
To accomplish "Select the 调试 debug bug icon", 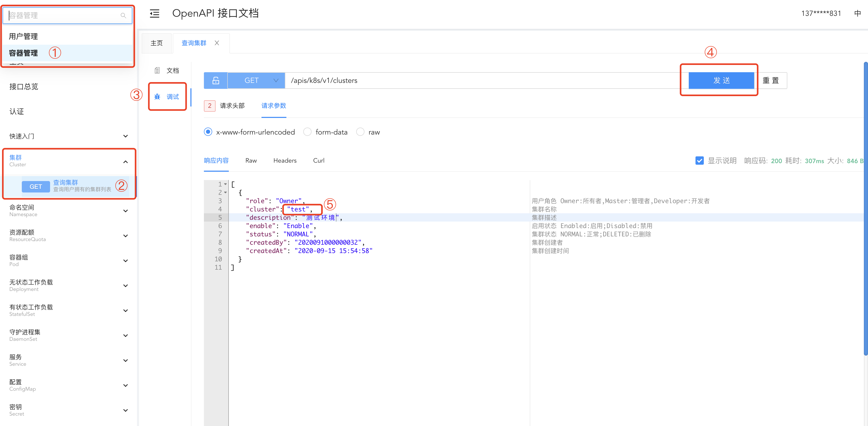I will coord(157,97).
